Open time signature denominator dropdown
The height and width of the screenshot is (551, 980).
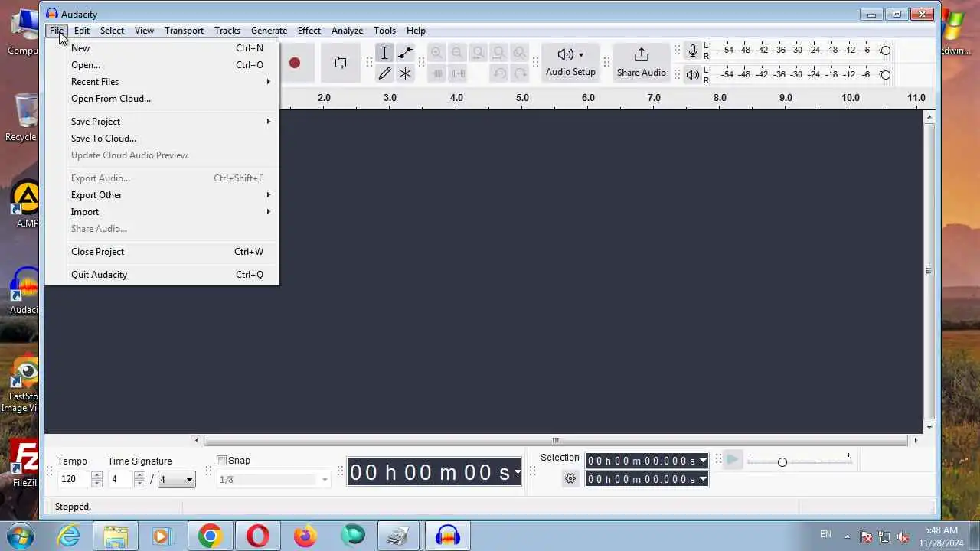pos(177,480)
